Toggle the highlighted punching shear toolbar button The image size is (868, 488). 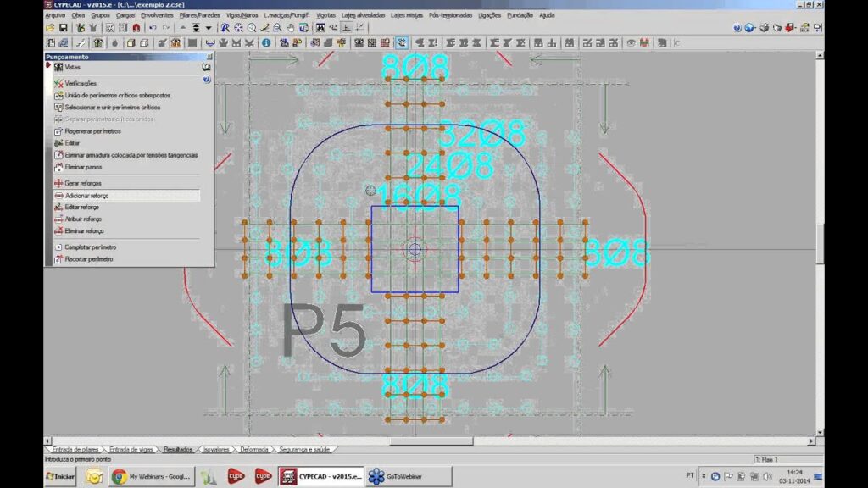point(401,42)
